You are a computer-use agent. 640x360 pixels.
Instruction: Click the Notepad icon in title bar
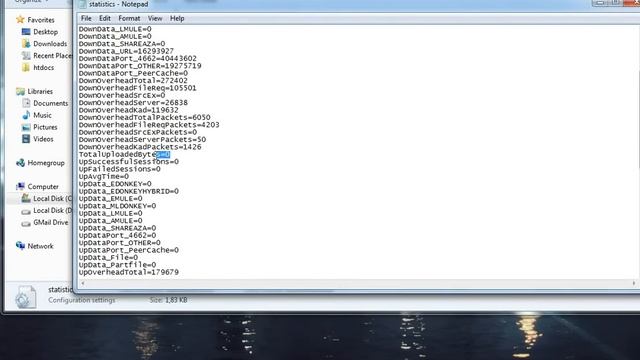tap(82, 4)
